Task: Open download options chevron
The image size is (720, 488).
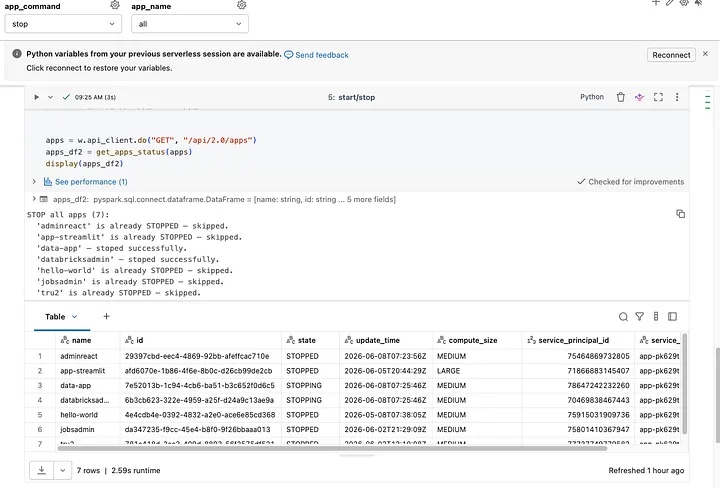Action: point(63,470)
